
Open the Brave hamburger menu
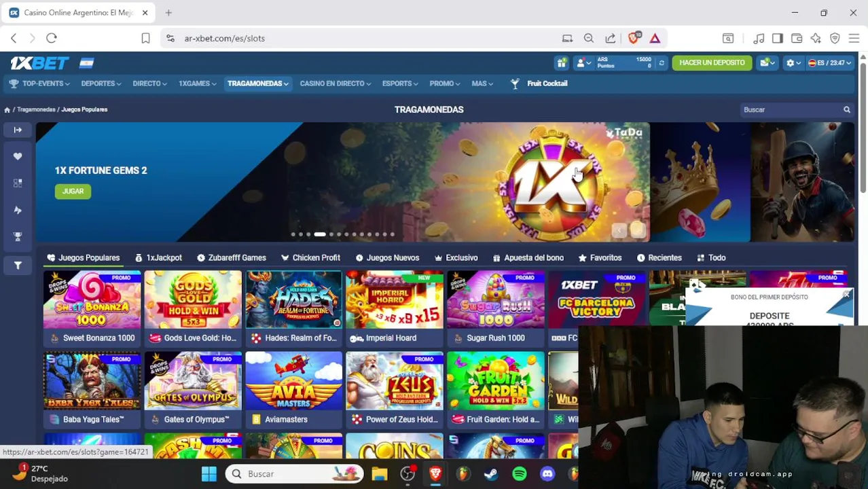coord(854,38)
